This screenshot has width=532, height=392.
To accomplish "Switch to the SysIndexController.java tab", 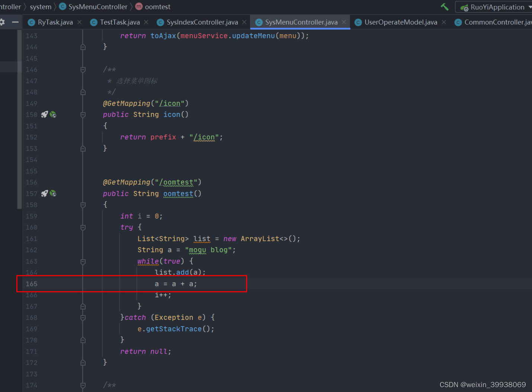I will point(202,22).
